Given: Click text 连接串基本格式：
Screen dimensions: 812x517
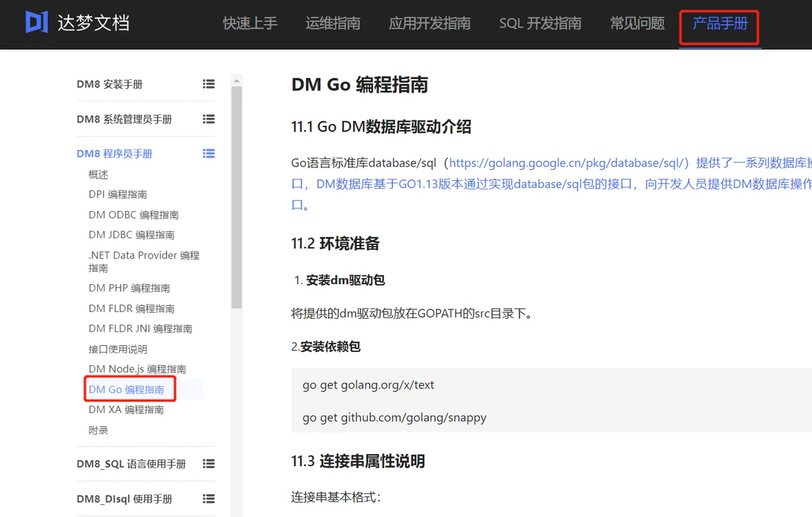Looking at the screenshot, I should pos(336,497).
